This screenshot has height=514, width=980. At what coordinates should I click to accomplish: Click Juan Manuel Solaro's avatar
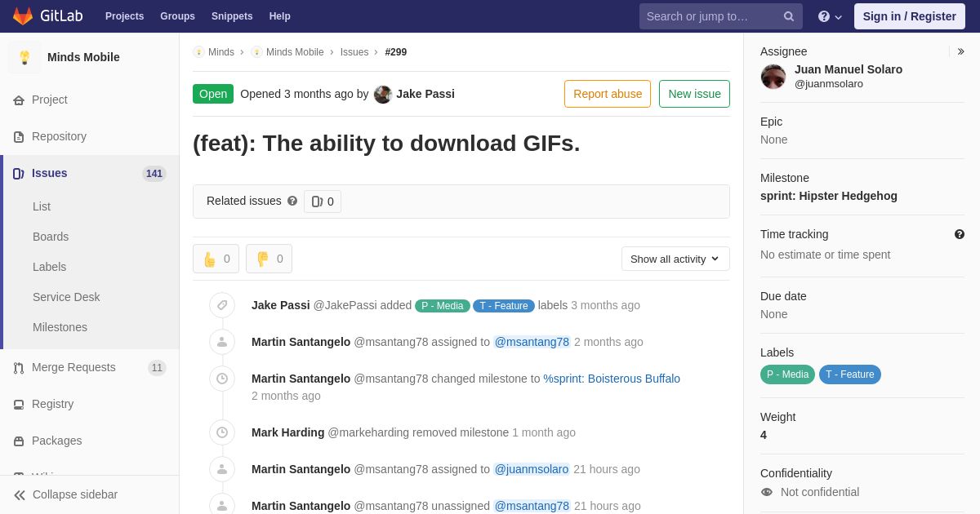(773, 77)
